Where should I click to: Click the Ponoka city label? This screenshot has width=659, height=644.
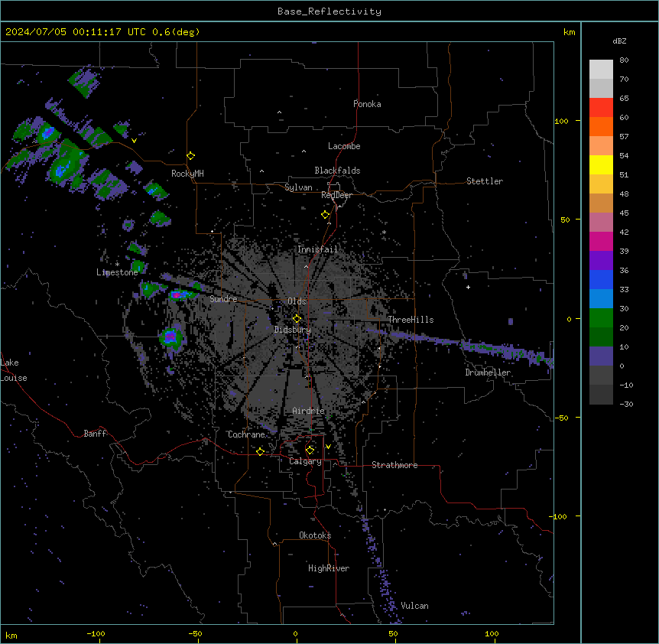click(367, 104)
